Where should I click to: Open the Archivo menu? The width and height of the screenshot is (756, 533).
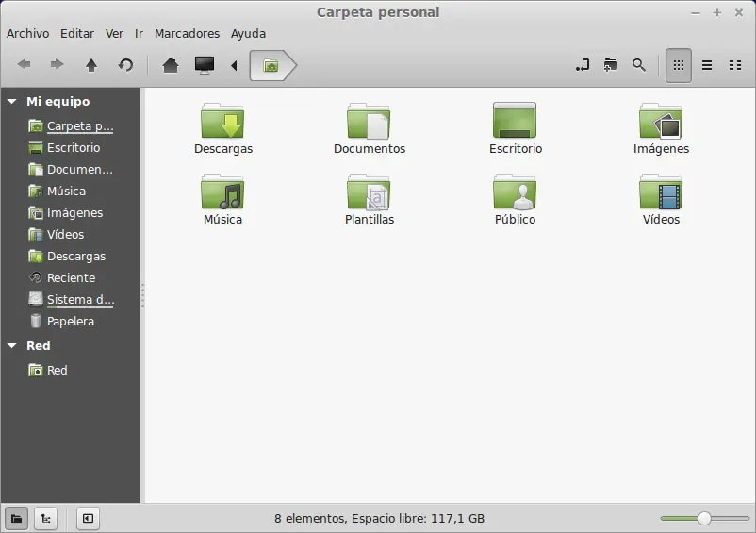pyautogui.click(x=28, y=33)
